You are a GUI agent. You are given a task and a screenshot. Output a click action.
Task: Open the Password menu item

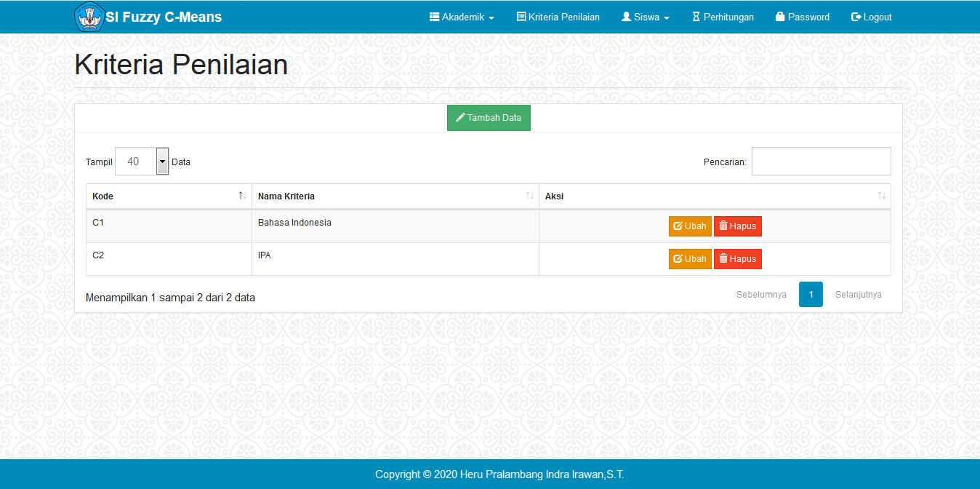point(802,17)
